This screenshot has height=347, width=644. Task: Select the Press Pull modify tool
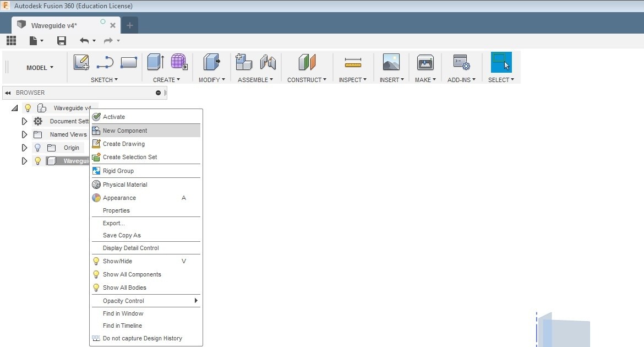point(211,62)
